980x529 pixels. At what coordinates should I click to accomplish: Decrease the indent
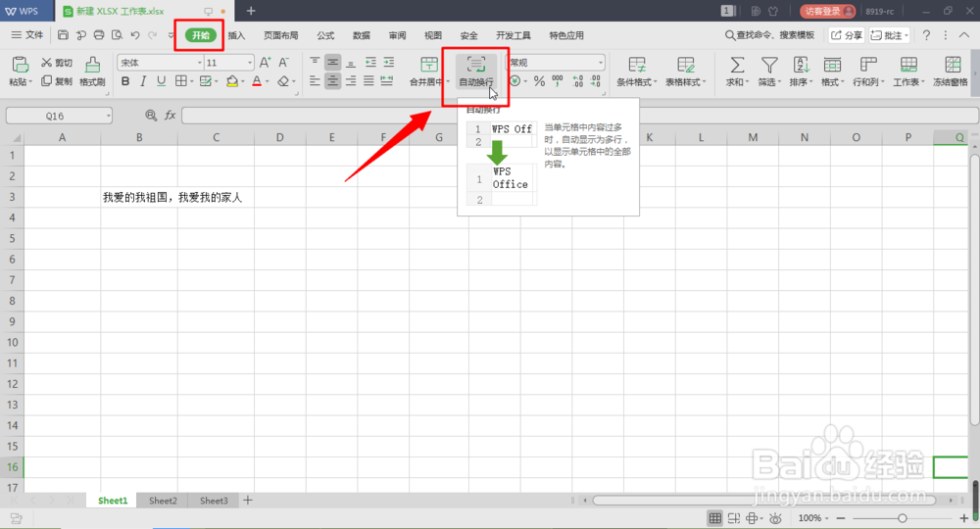point(370,62)
